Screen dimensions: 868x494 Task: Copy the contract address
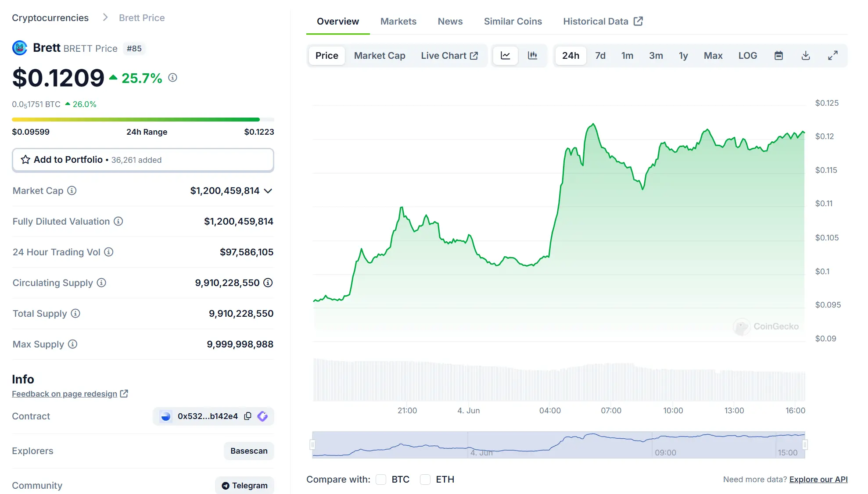[x=248, y=416]
